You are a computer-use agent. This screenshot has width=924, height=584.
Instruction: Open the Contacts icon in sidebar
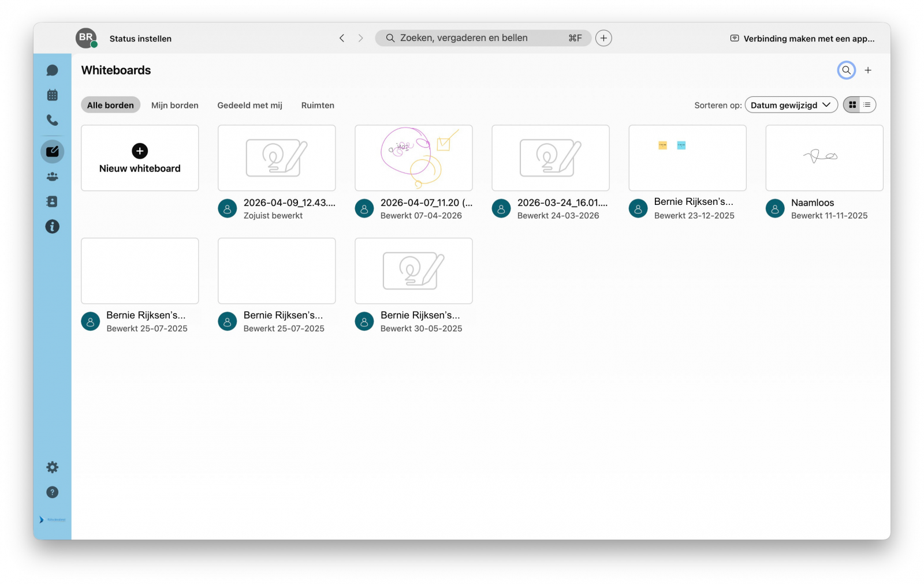coord(52,201)
